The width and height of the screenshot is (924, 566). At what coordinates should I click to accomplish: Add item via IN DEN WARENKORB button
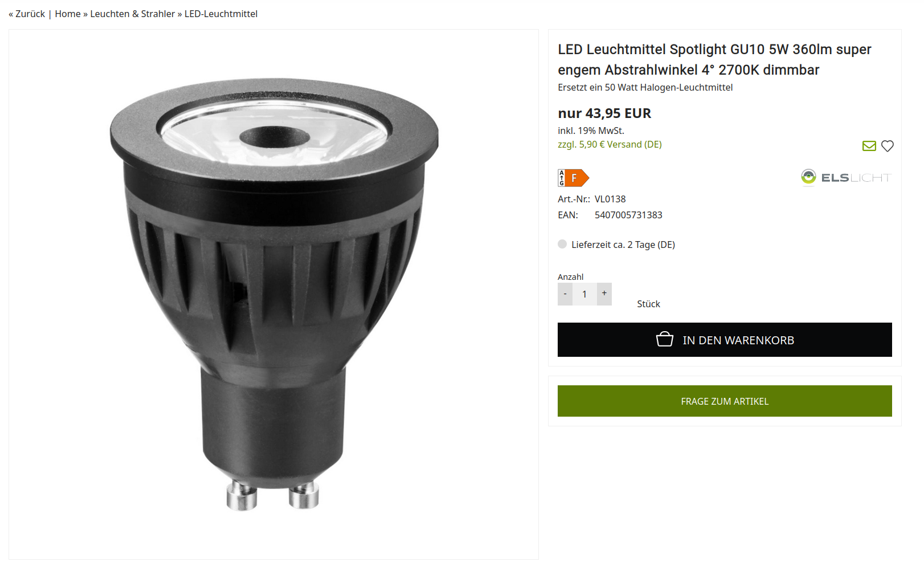725,340
